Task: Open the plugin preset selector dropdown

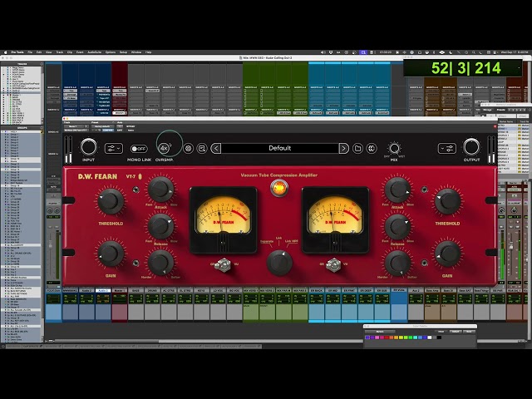Action: [103, 126]
